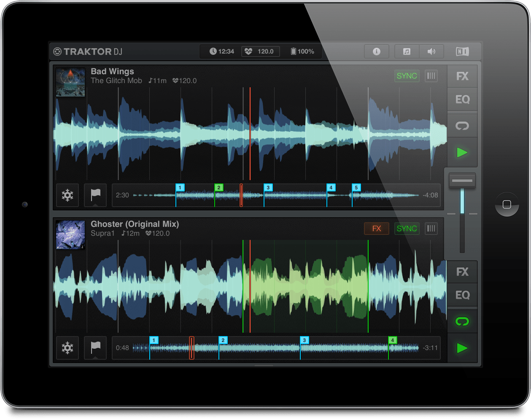Click the Ghoster album artwork

[x=70, y=235]
